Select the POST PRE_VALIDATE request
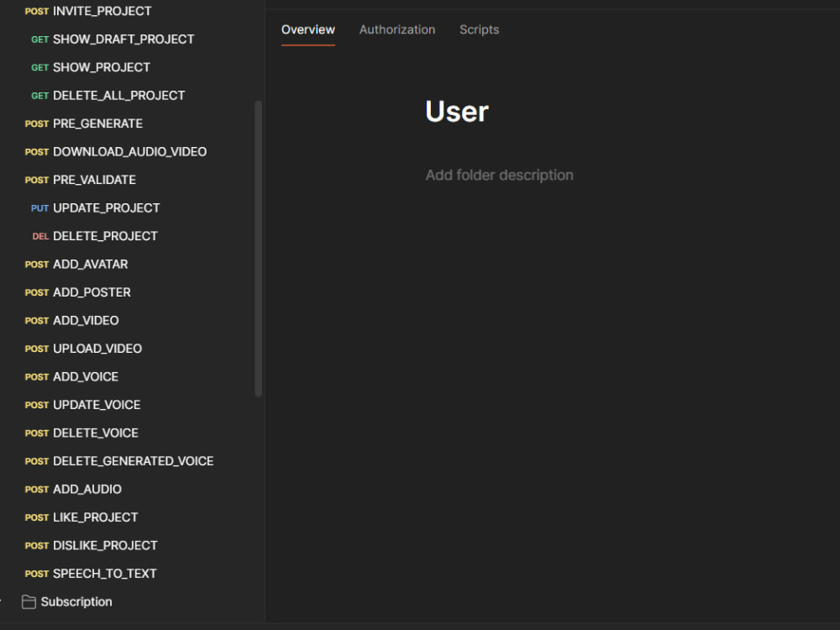 click(81, 180)
